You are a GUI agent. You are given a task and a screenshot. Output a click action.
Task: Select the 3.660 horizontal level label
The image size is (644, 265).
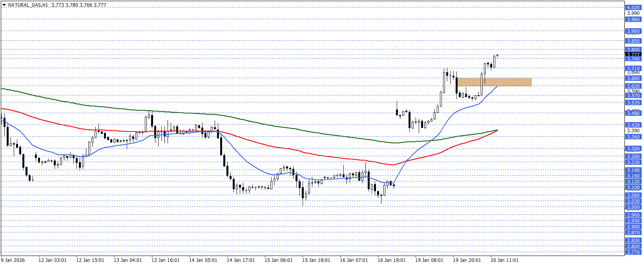click(633, 78)
